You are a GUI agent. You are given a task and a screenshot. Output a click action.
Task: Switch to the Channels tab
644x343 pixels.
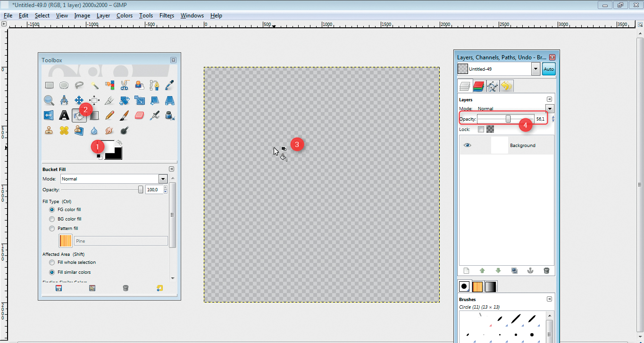(479, 86)
